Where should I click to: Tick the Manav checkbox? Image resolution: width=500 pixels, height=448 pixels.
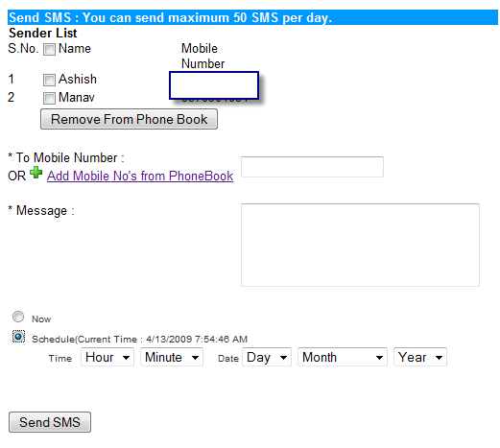coord(49,98)
